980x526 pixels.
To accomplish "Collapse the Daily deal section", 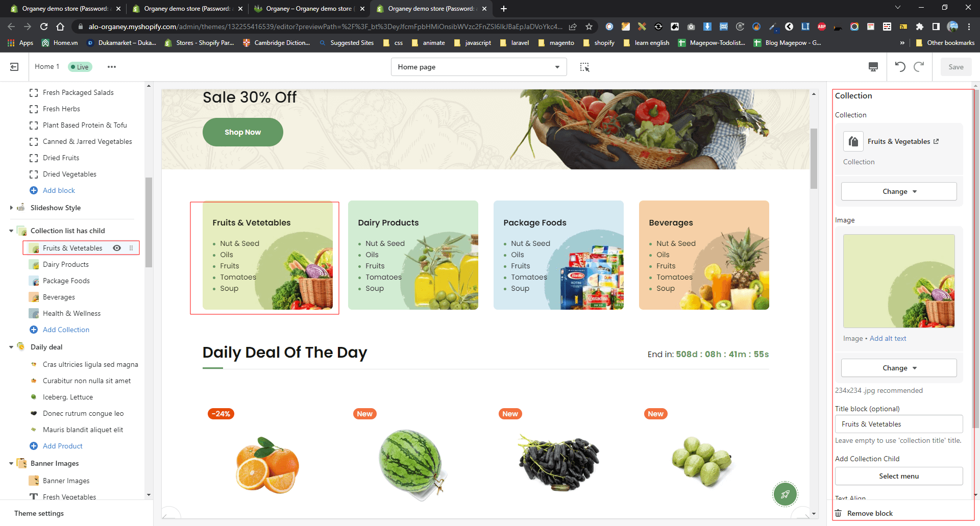I will [x=11, y=347].
